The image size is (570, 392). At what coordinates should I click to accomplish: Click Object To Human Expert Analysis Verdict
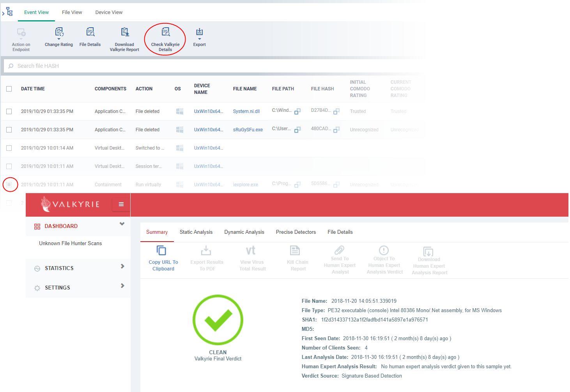click(384, 260)
